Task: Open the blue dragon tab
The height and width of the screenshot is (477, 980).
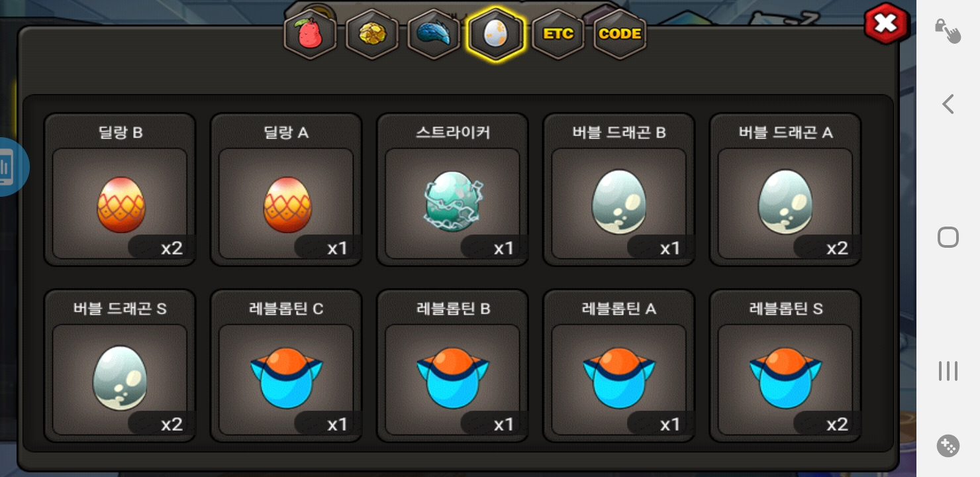Action: (434, 34)
